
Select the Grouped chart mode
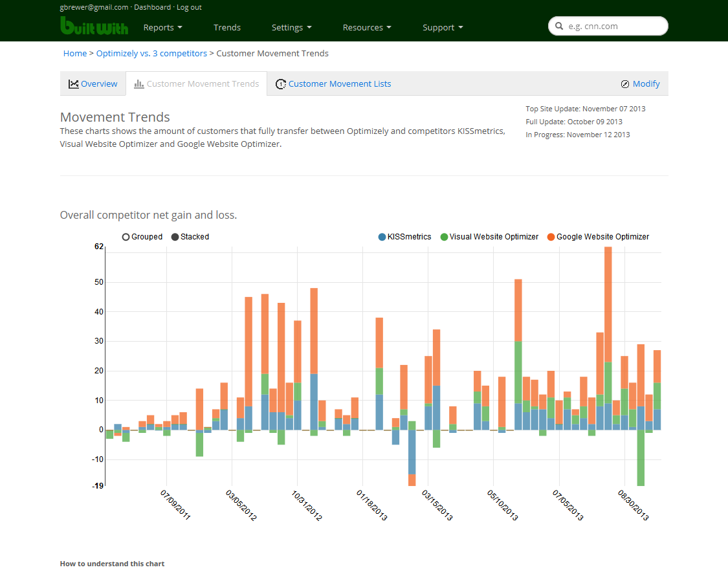142,237
